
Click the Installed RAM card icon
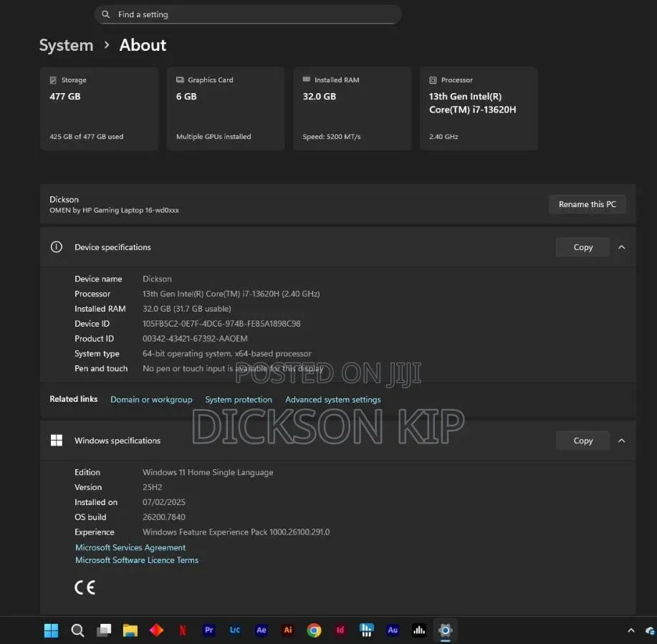point(307,80)
